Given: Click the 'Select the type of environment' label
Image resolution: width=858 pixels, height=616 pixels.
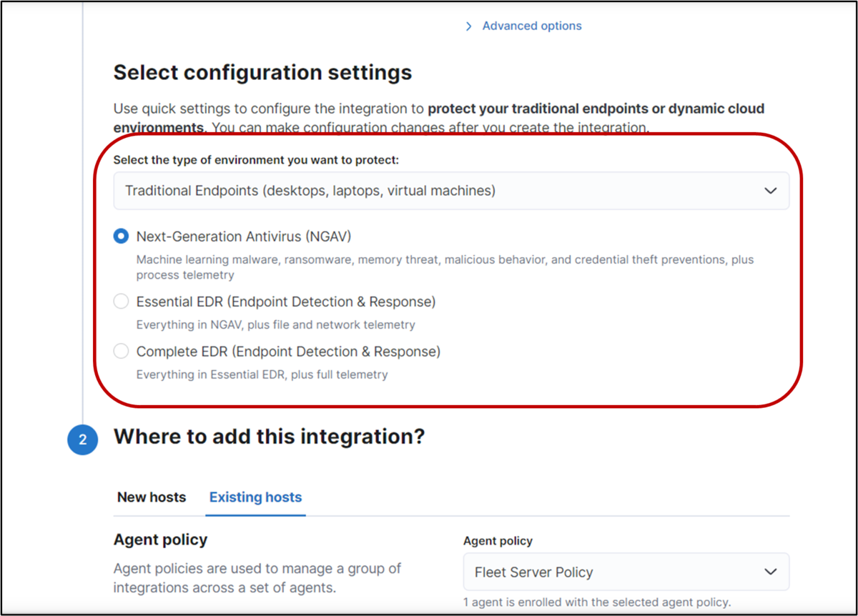Looking at the screenshot, I should click(256, 160).
